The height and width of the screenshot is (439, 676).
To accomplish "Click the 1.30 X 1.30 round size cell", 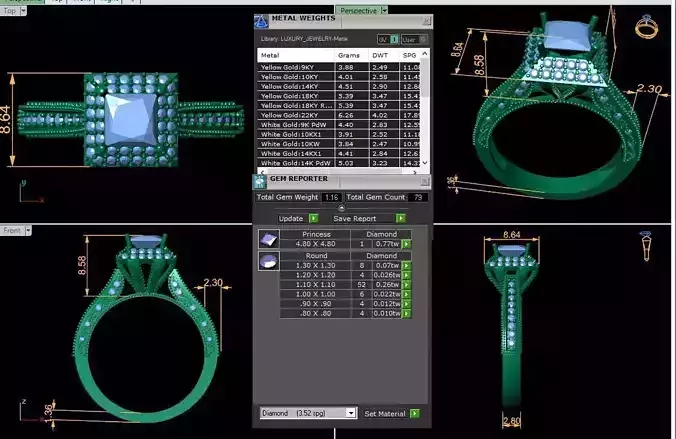I will point(315,266).
